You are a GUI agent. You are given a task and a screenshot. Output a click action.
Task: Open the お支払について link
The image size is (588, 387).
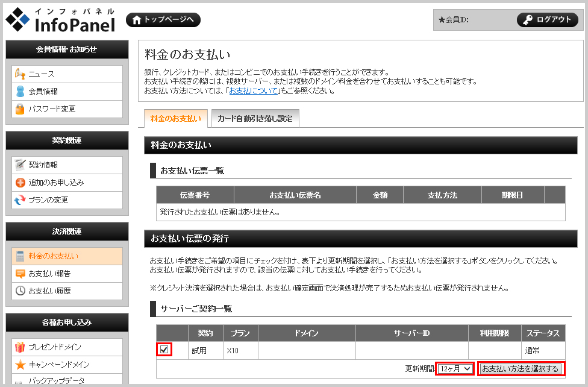pyautogui.click(x=253, y=91)
